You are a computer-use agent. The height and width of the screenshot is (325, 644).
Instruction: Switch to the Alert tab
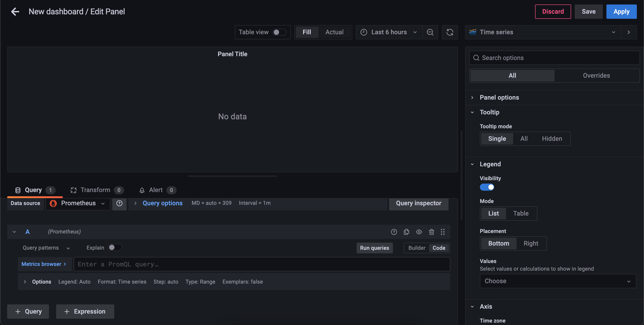pyautogui.click(x=157, y=190)
